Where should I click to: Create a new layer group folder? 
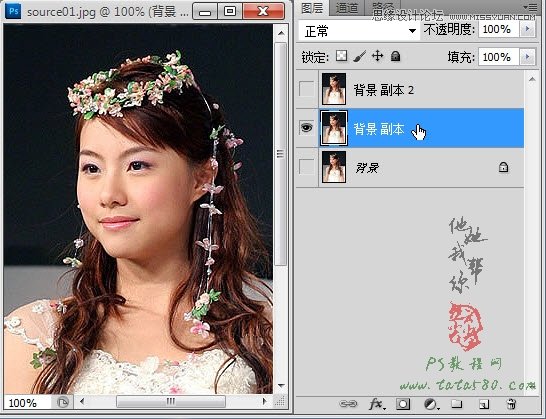tap(457, 404)
